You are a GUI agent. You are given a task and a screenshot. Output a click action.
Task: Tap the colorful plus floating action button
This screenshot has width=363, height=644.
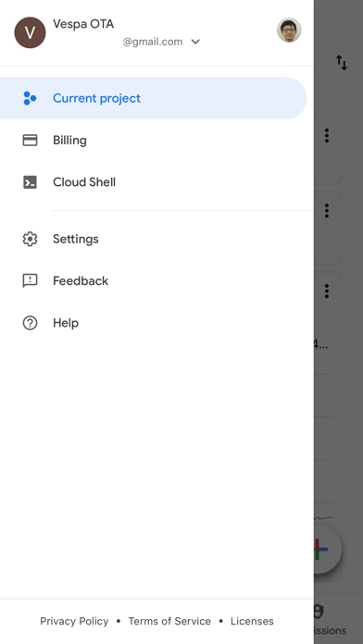(328, 549)
